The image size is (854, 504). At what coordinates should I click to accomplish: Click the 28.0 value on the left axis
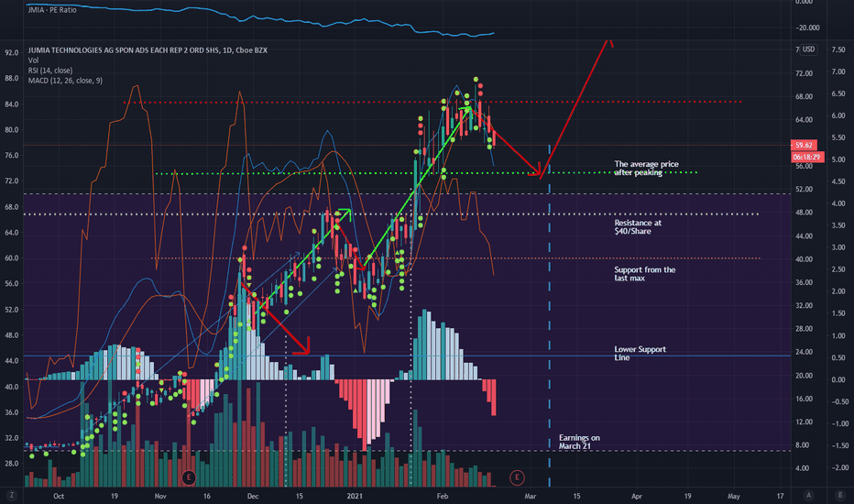[x=11, y=464]
